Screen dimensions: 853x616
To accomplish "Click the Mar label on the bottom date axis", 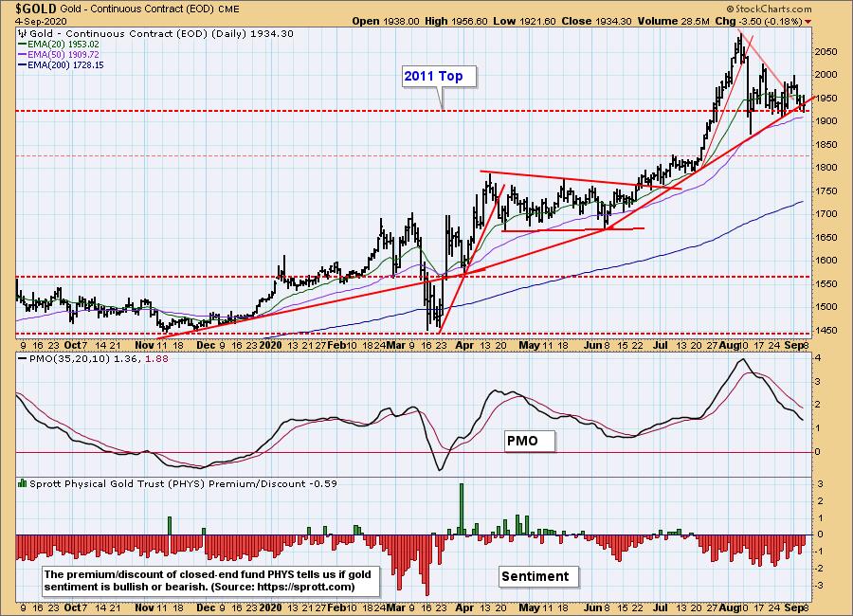I will (x=397, y=607).
